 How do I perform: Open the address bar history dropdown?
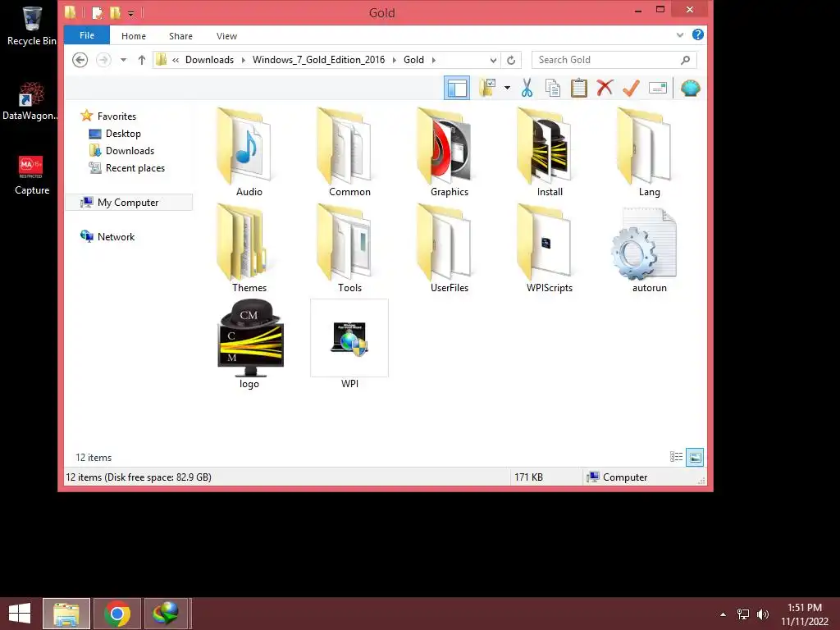coord(493,60)
